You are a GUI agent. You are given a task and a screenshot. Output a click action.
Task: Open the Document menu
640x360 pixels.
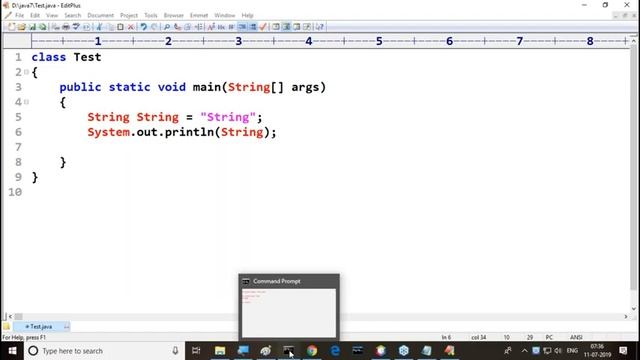100,16
